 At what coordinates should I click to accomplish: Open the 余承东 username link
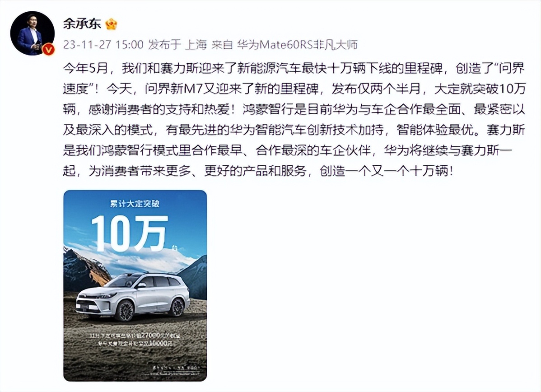[82, 24]
